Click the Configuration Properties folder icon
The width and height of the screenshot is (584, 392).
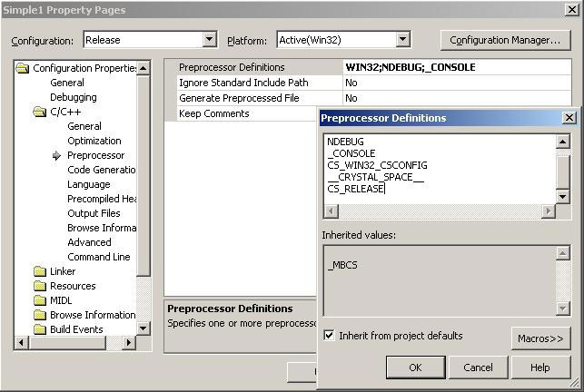pos(23,68)
